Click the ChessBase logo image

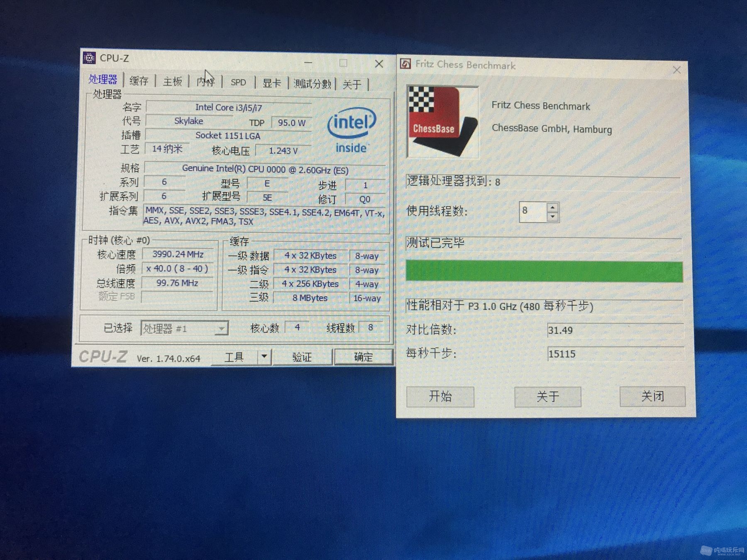[x=442, y=122]
